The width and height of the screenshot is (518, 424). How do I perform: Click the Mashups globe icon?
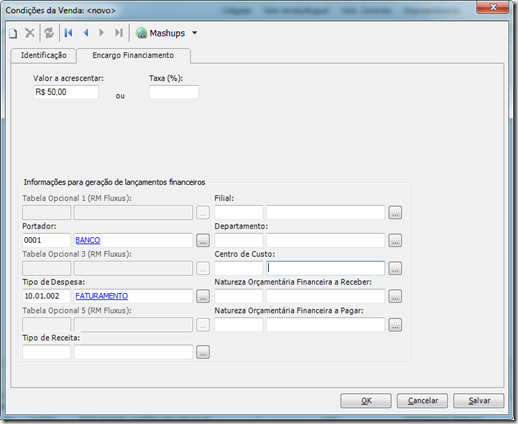pos(141,33)
